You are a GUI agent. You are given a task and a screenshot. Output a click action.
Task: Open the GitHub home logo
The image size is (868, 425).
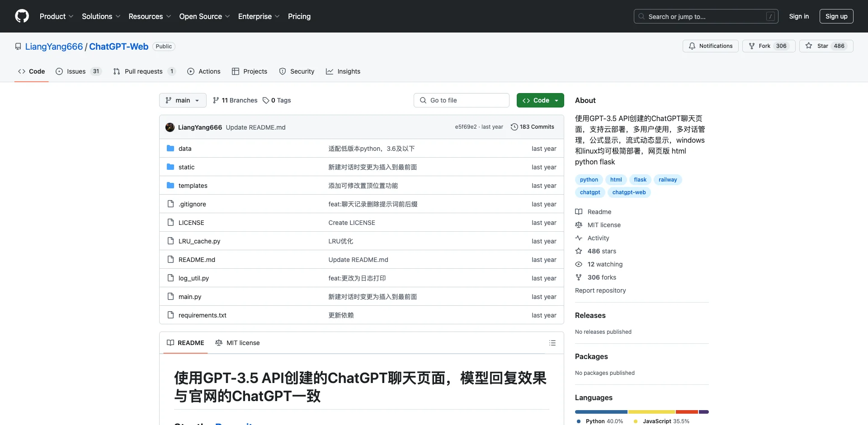[x=22, y=16]
